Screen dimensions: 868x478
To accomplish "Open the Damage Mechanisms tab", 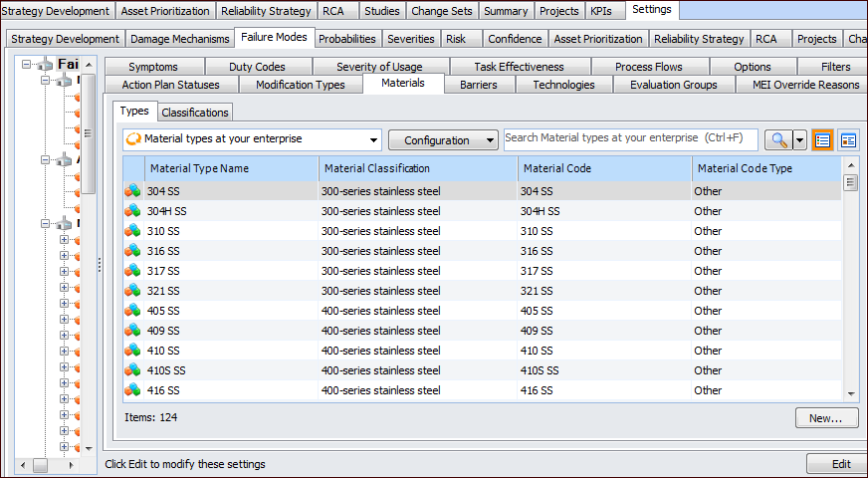I will coord(180,39).
